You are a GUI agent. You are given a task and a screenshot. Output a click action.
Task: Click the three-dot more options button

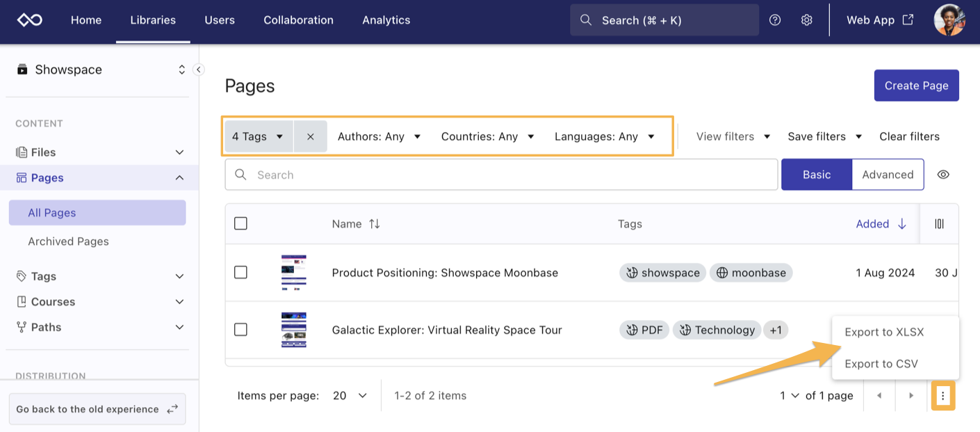click(x=942, y=396)
